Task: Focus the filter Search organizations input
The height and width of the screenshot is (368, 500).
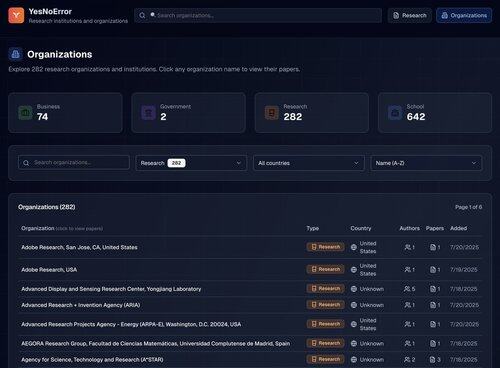Action: pyautogui.click(x=74, y=163)
